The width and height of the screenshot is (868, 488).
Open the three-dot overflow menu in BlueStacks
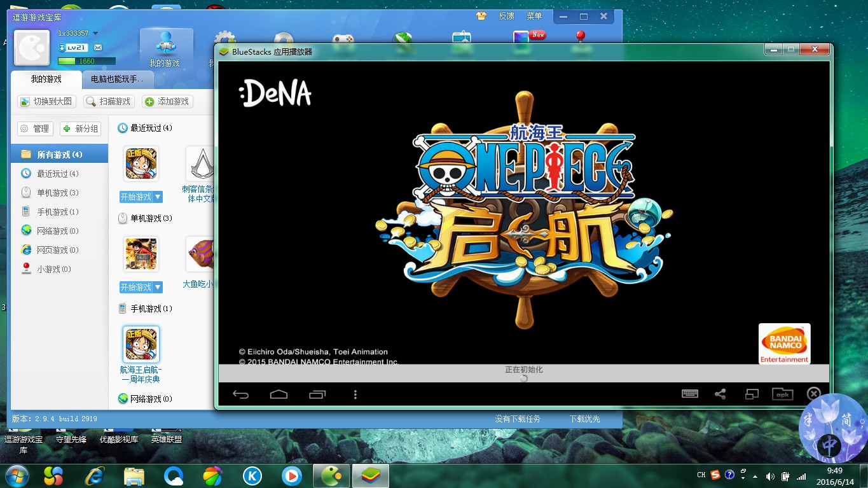coord(355,394)
